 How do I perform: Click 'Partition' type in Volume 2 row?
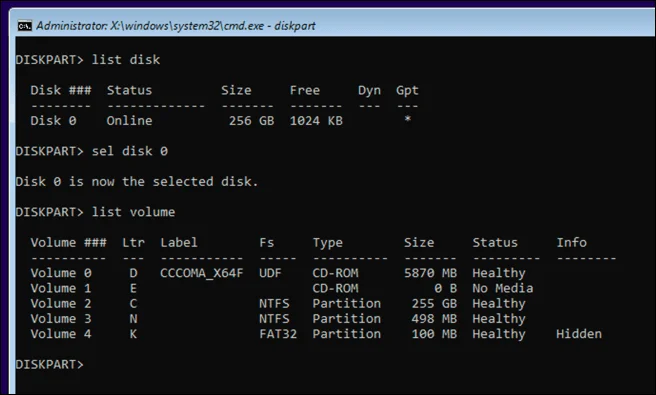(x=346, y=304)
